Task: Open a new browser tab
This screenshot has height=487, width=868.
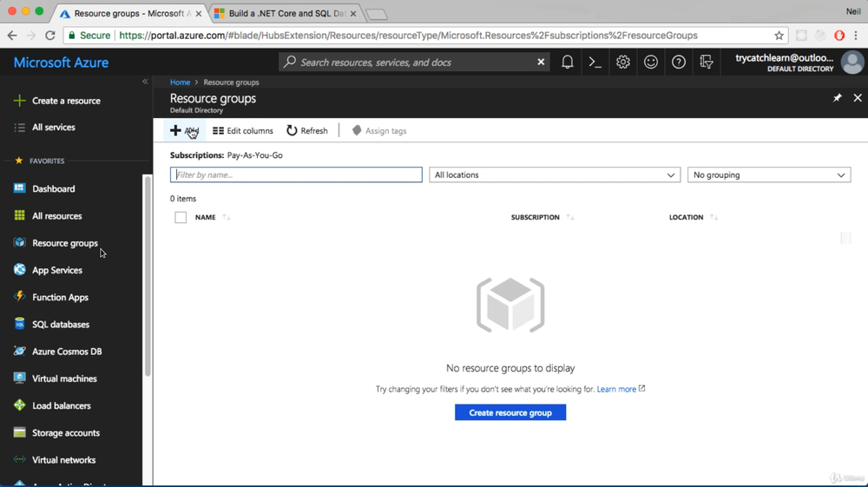Action: coord(377,15)
